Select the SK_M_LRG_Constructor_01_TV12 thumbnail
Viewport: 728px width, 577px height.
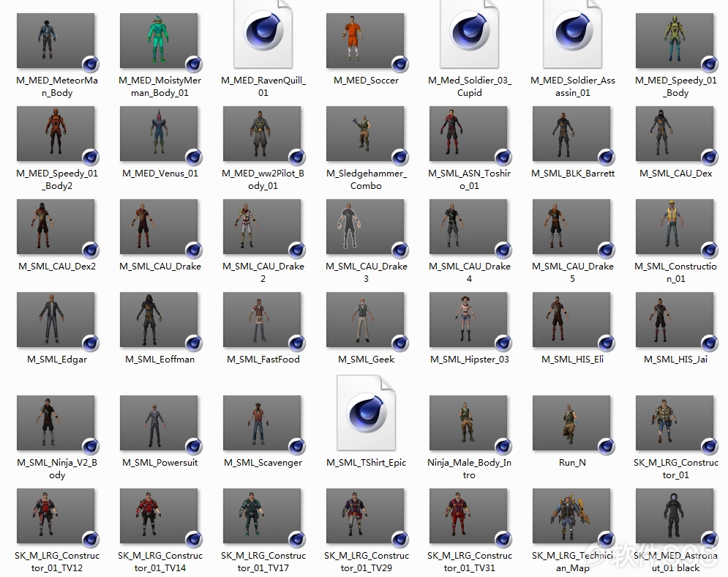coord(56,515)
